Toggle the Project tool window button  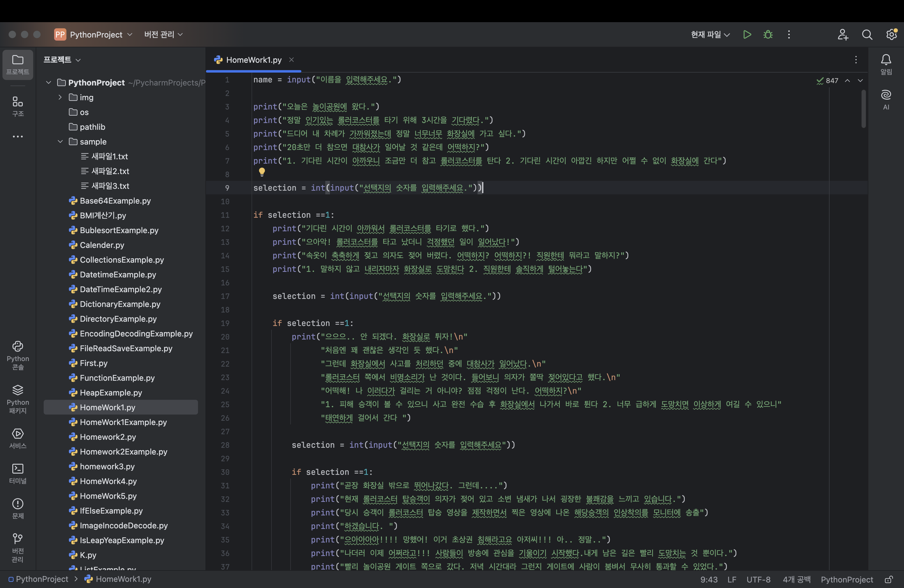(18, 65)
